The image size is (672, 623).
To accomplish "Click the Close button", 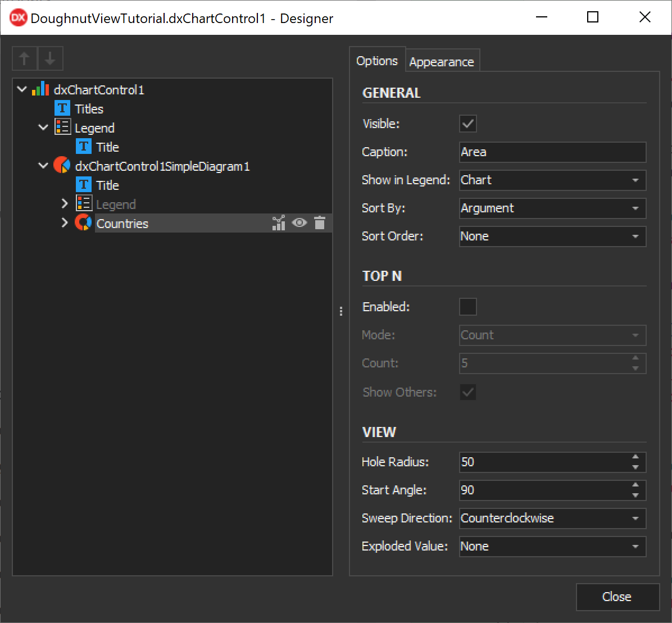I will [617, 597].
